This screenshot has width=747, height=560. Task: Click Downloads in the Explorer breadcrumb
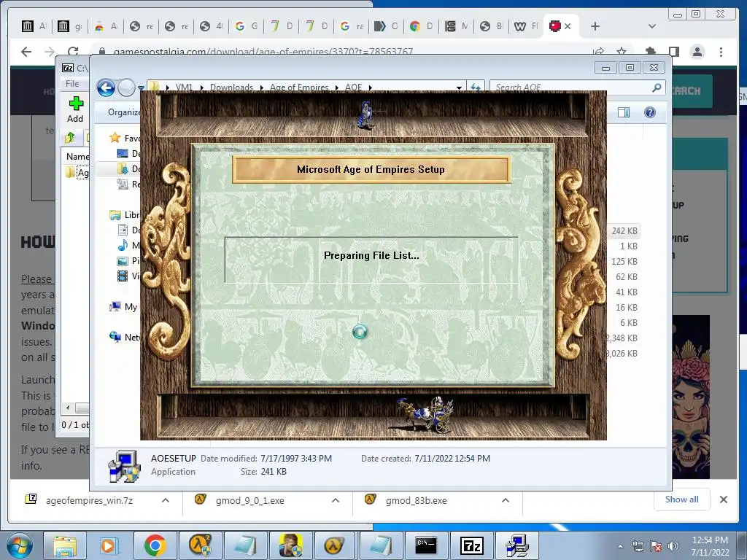coord(231,87)
